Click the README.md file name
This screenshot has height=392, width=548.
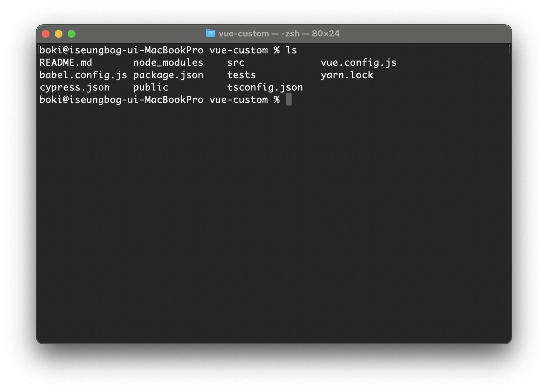pos(66,63)
